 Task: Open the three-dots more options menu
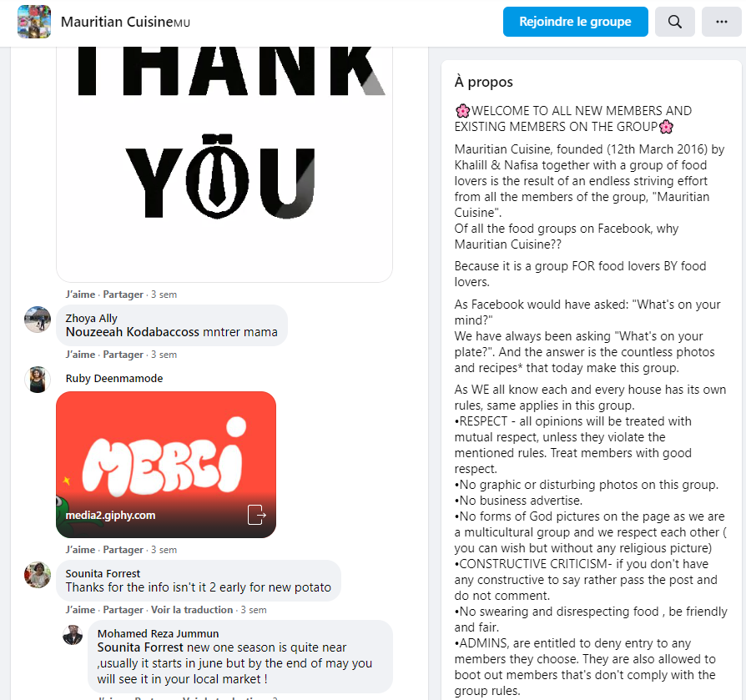721,22
